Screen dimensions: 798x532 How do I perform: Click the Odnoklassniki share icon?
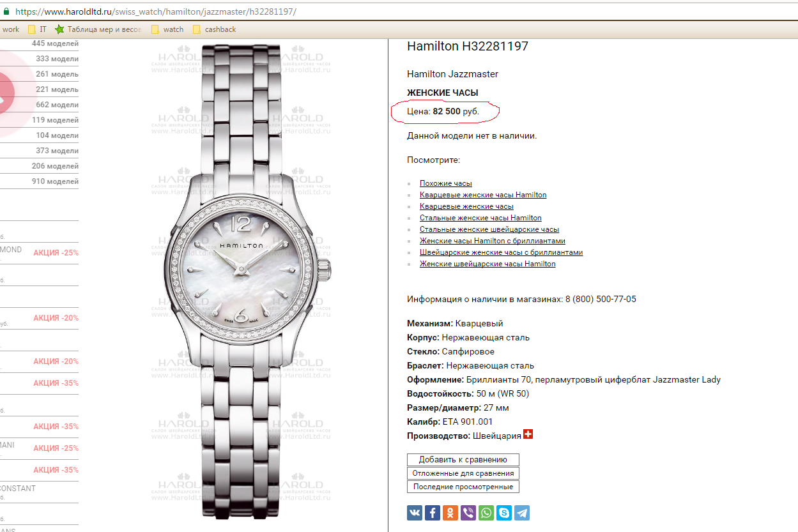pos(450,512)
